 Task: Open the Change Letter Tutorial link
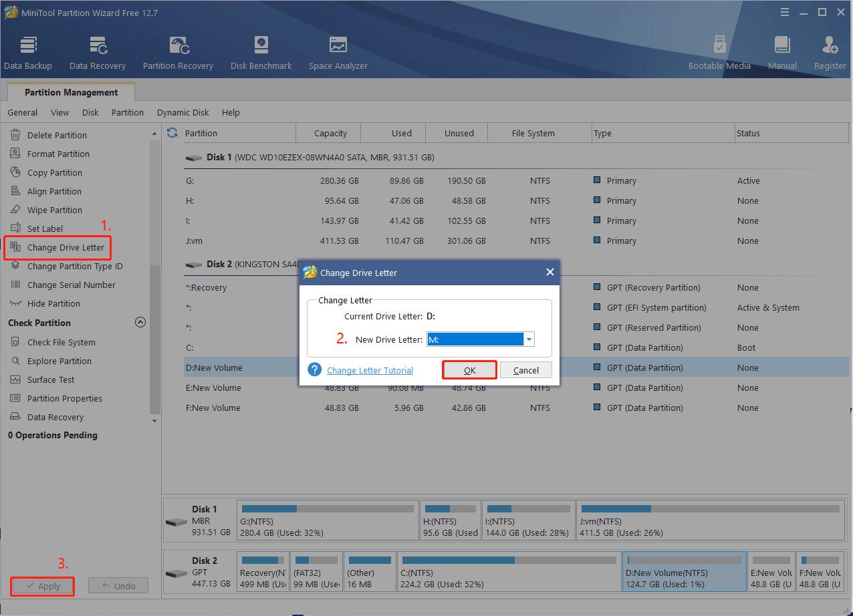pyautogui.click(x=370, y=370)
